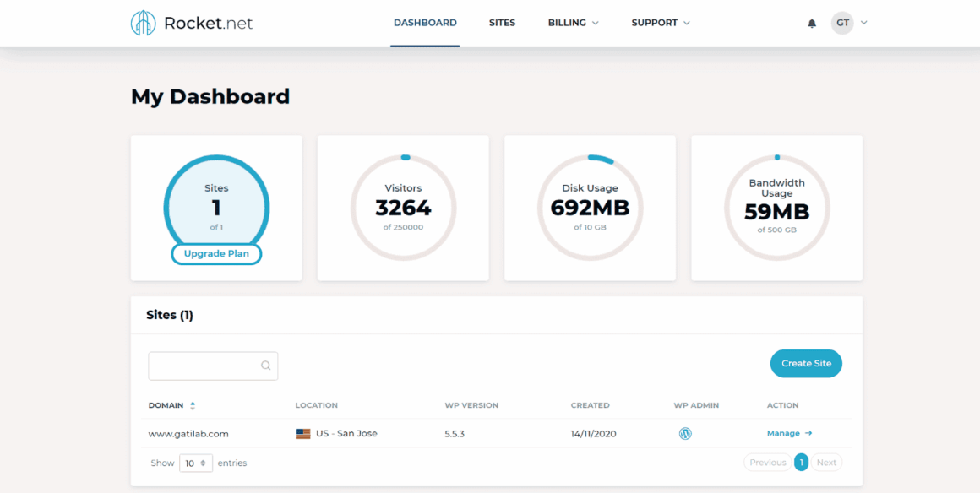This screenshot has width=980, height=493.
Task: Switch to the Sites tab
Action: [x=502, y=23]
